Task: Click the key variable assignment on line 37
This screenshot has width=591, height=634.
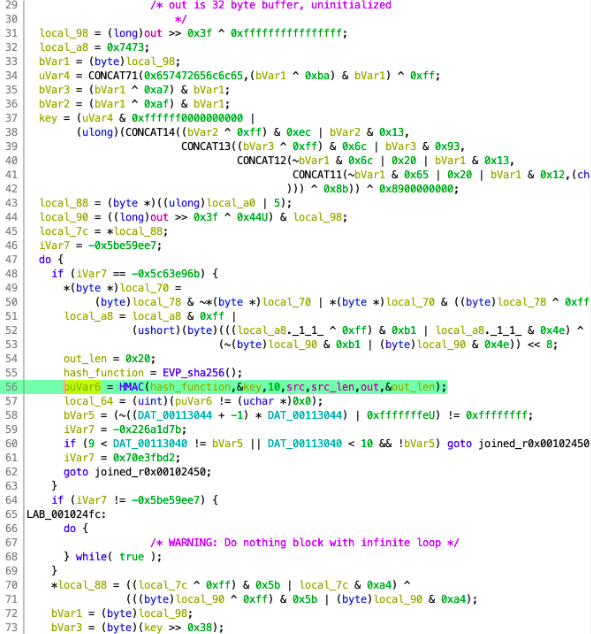Action: (x=48, y=118)
